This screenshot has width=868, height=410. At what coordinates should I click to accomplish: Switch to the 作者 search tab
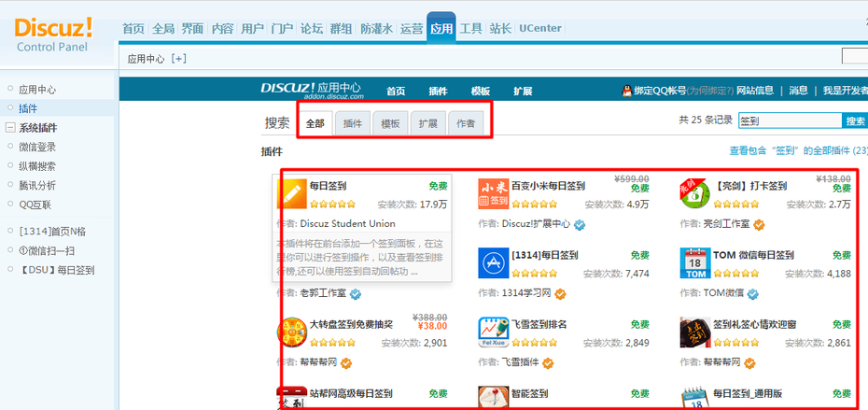[466, 123]
